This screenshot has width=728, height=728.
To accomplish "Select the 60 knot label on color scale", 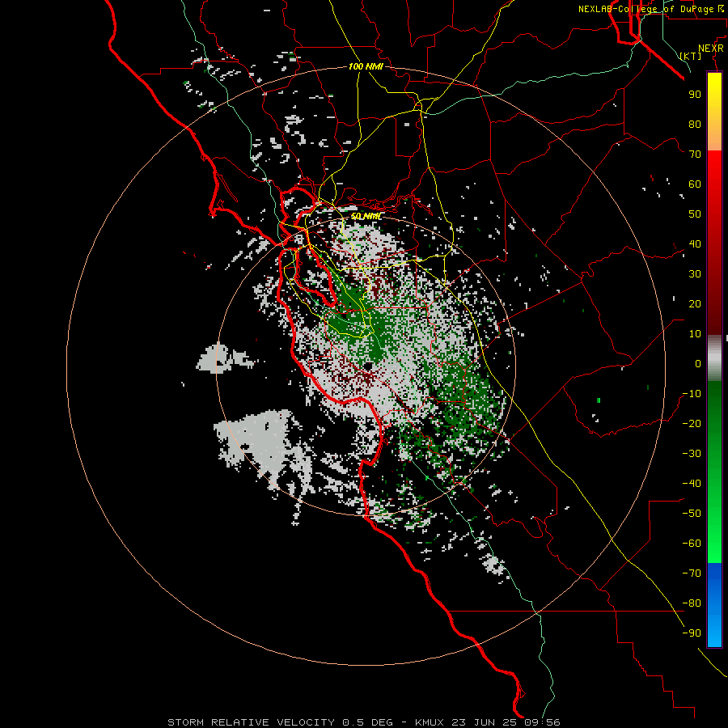I will (695, 184).
